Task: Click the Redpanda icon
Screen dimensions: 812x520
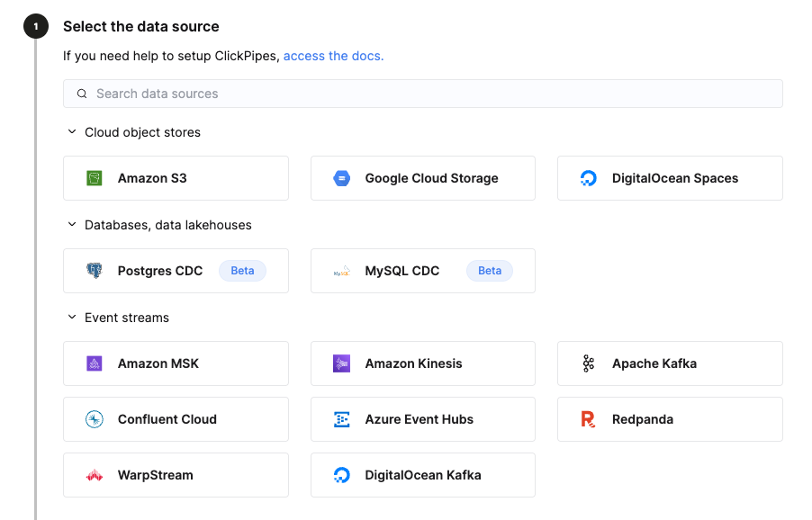Action: (588, 419)
